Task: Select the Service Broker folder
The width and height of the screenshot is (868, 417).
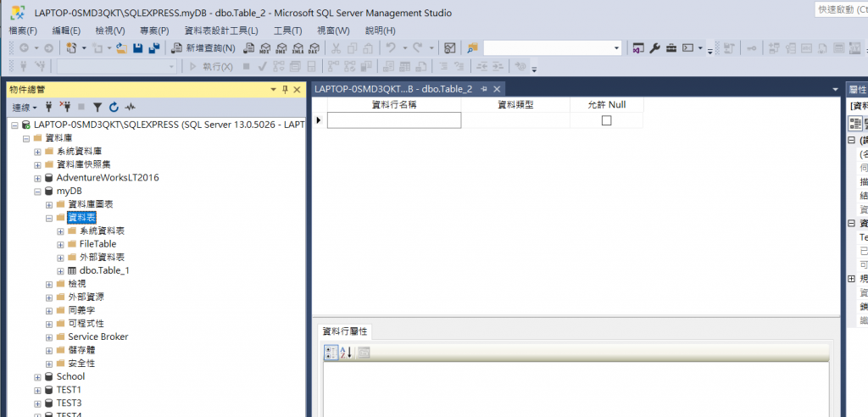Action: pyautogui.click(x=98, y=336)
